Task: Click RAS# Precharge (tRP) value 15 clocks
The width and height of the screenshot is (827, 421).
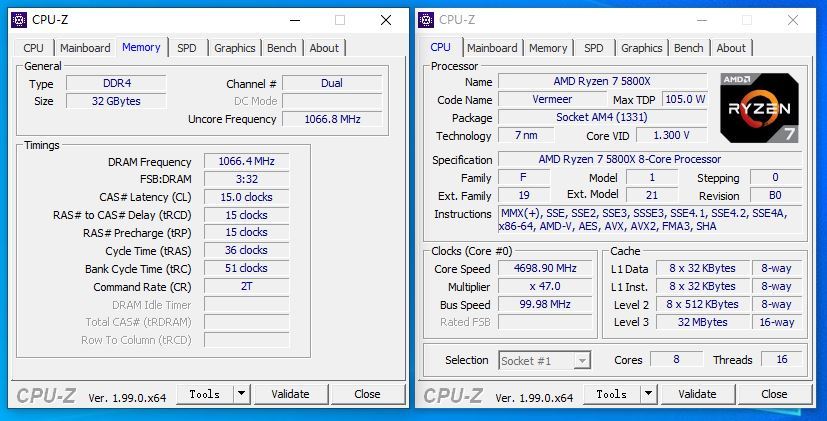Action: [x=246, y=233]
